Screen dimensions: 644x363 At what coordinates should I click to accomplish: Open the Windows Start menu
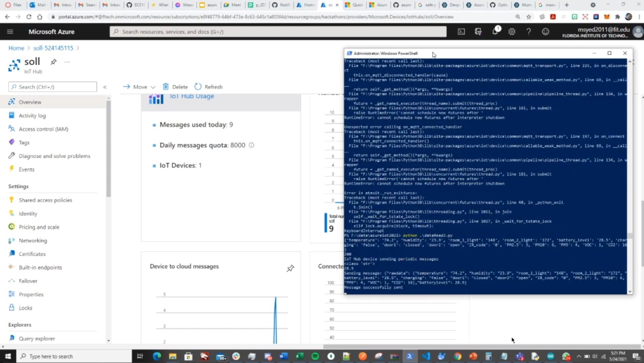(8, 356)
